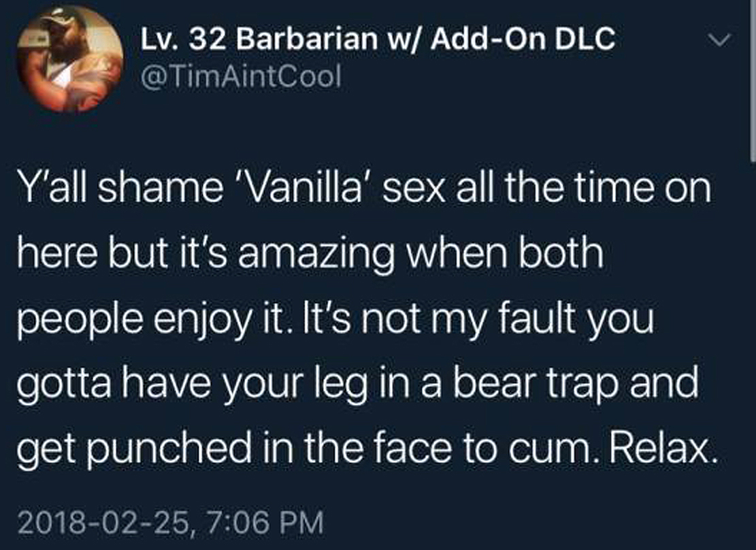The height and width of the screenshot is (550, 756).
Task: Click the 2018-02-25, 7:06 PM timestamp
Action: click(171, 523)
